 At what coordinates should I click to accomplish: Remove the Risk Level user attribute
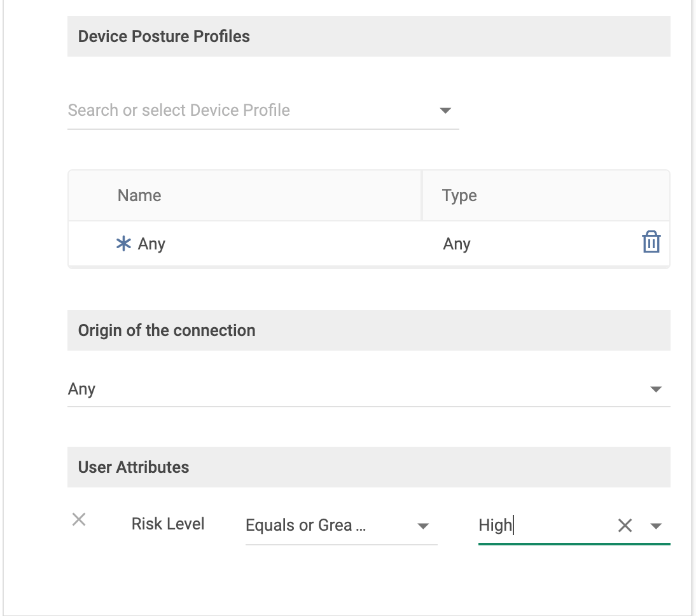point(79,519)
